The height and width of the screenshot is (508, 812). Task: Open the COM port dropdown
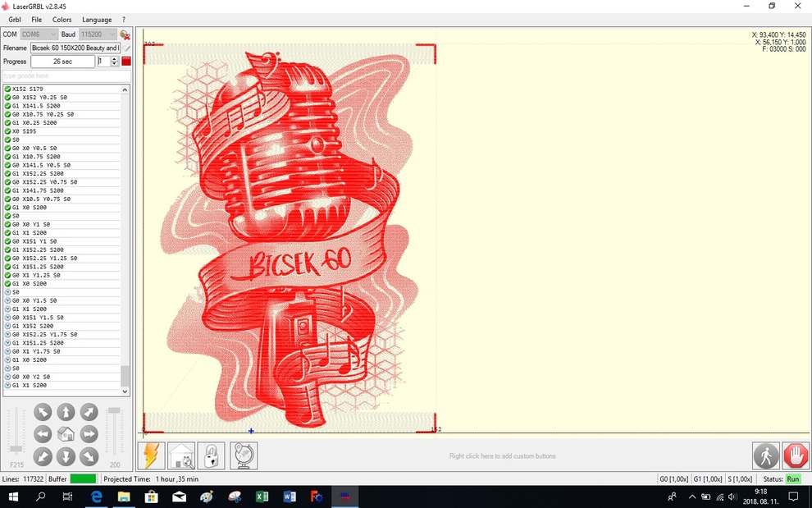point(39,34)
